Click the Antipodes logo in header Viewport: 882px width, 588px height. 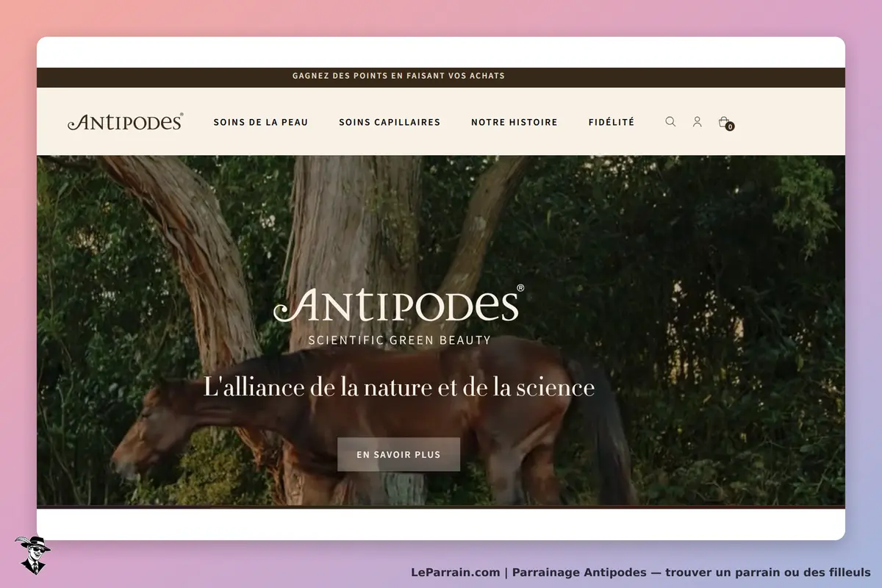126,122
